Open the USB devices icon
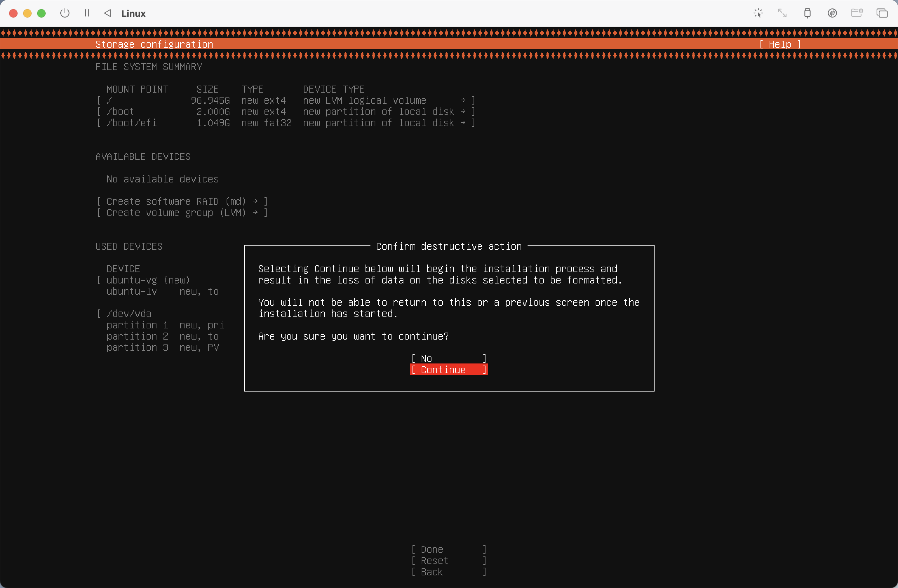The image size is (898, 588). click(807, 13)
